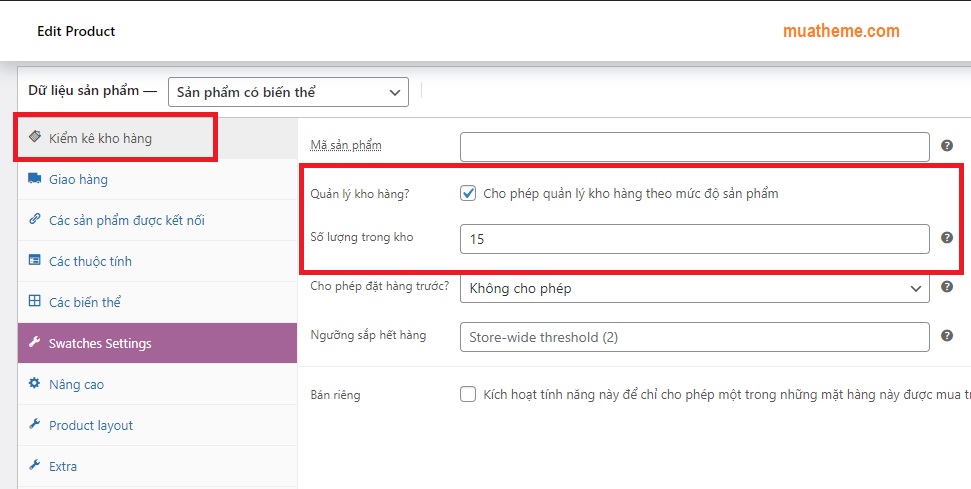Click the Mã sản phẩm input field
Screen dimensions: 971x489
pos(694,147)
